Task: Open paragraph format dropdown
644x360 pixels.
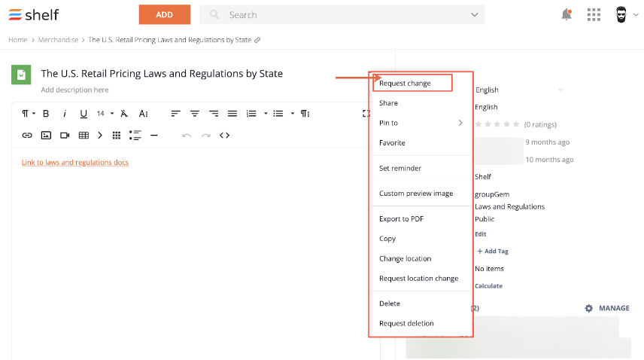Action: pos(28,114)
